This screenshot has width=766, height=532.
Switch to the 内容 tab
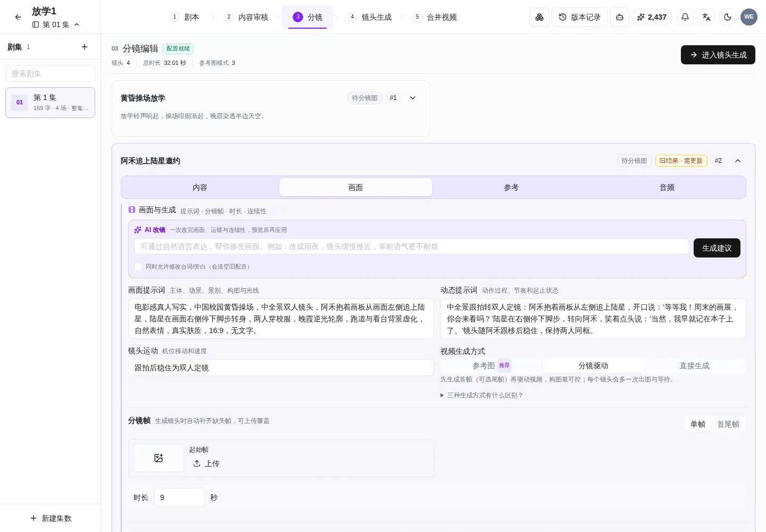click(200, 187)
